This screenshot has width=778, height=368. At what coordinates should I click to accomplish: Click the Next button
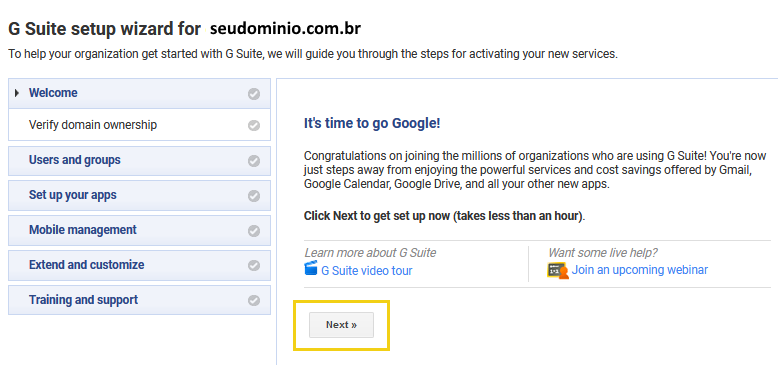(341, 325)
